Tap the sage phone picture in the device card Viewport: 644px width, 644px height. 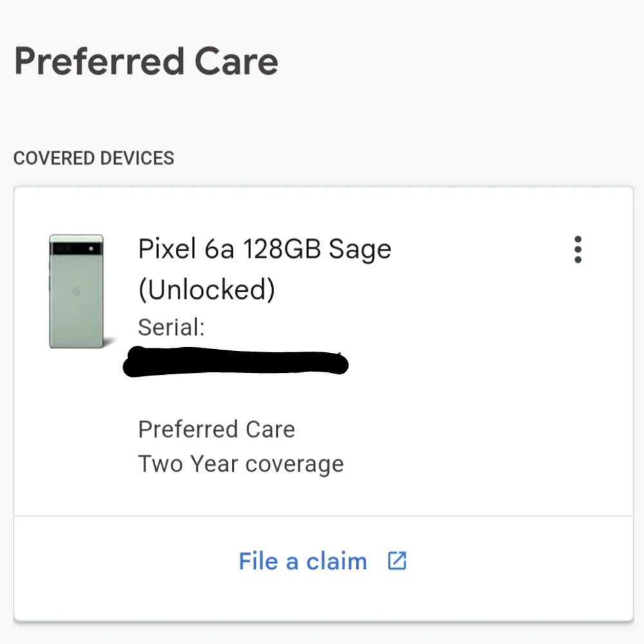pyautogui.click(x=76, y=291)
